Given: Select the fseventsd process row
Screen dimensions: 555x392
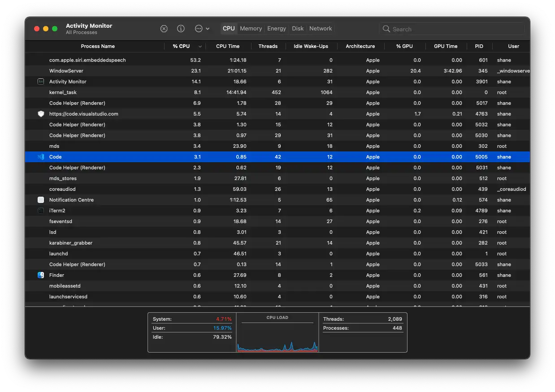Looking at the screenshot, I should point(277,221).
